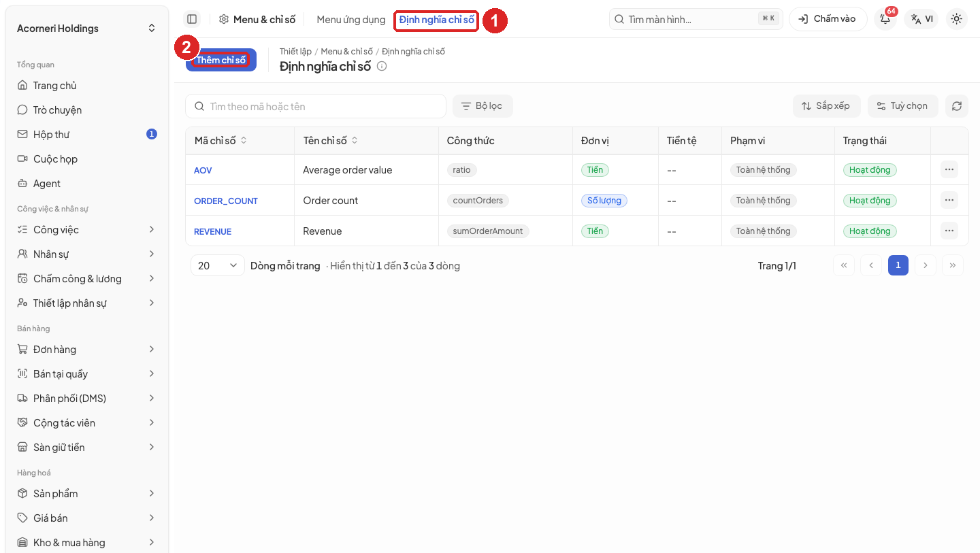Open info icon beside Định nghĩa chỉ số title

(x=382, y=66)
